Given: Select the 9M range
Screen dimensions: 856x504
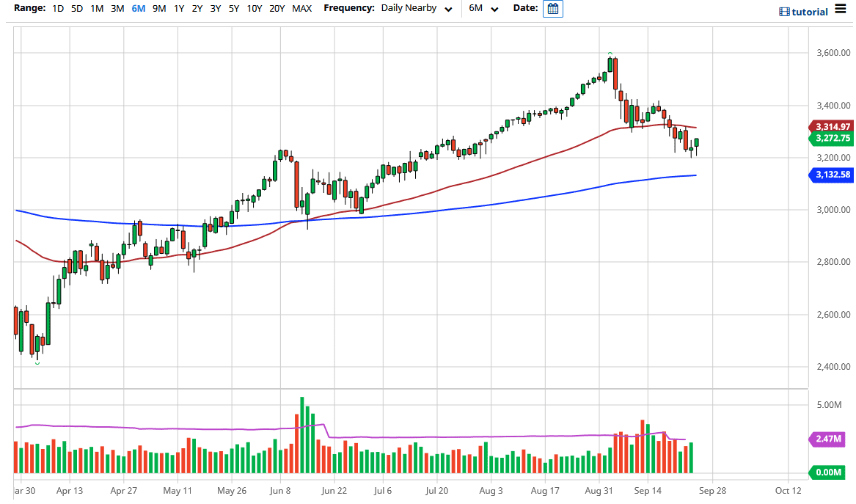Looking at the screenshot, I should (x=159, y=10).
